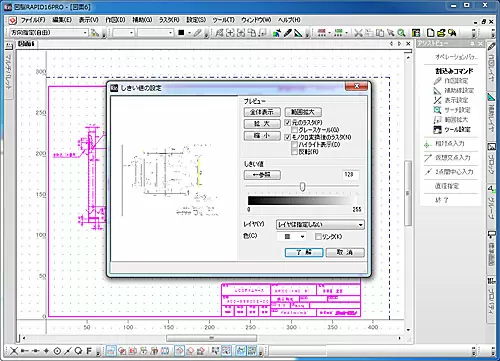Click the threshold value field showing 128
The height and width of the screenshot is (361, 500).
point(350,174)
